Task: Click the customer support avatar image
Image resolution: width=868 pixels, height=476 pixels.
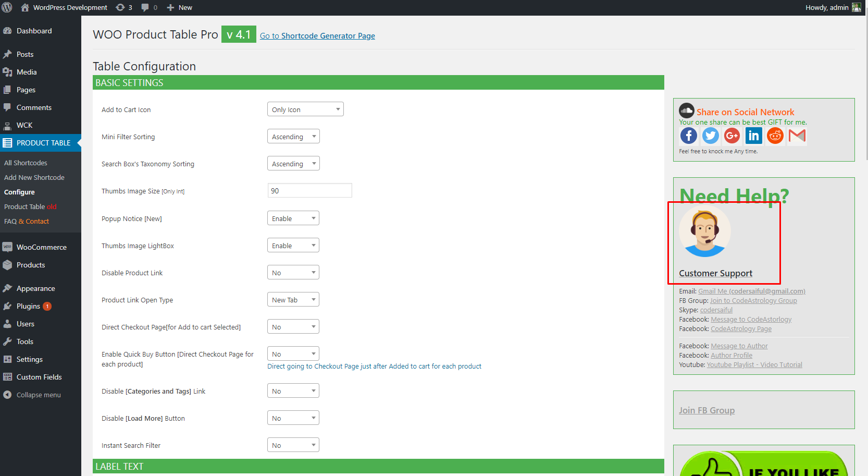Action: point(704,231)
